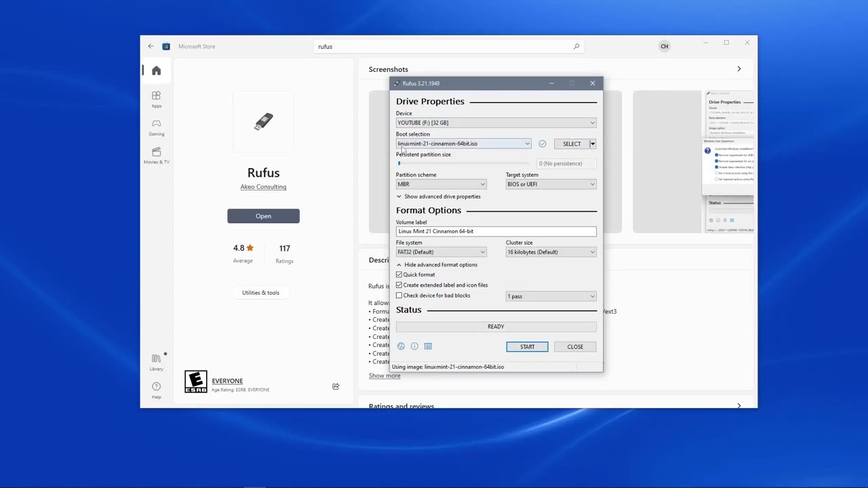Click the SELECT button in Rufus
Image resolution: width=868 pixels, height=488 pixels.
point(572,144)
